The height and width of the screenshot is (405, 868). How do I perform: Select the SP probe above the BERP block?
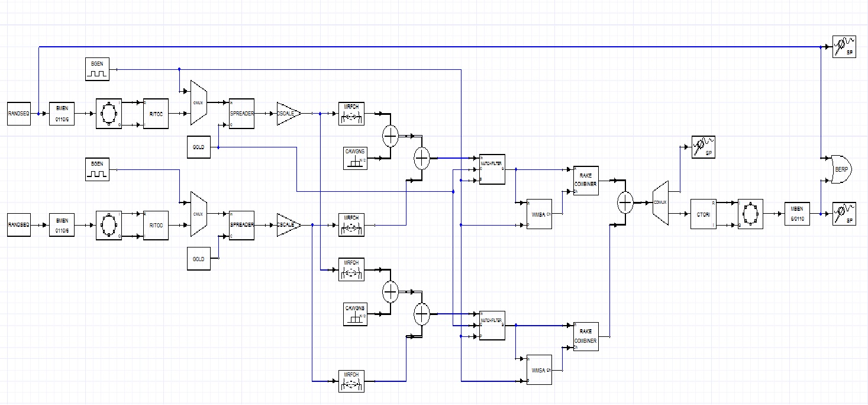(844, 46)
